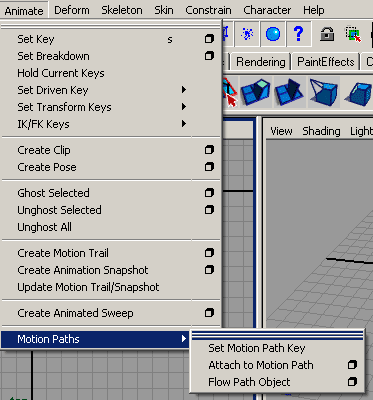Image resolution: width=373 pixels, height=400 pixels.
Task: Open Create Animation Snapshot options box
Action: tap(209, 269)
